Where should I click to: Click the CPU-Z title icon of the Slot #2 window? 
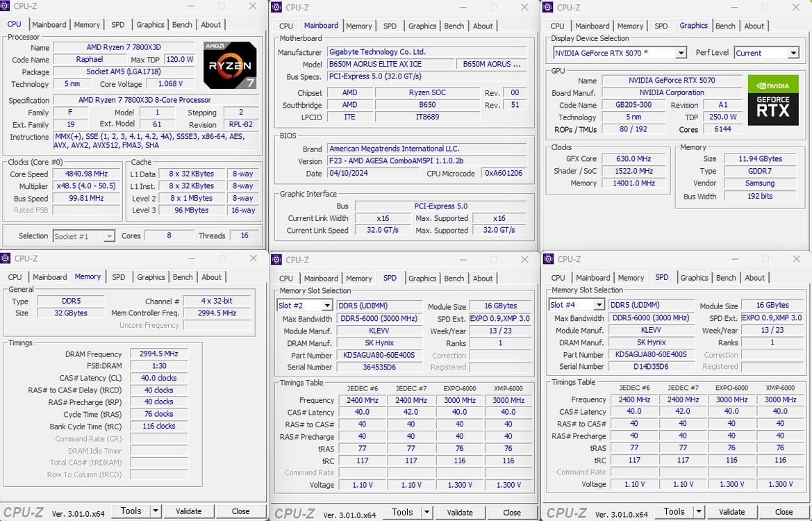click(x=276, y=260)
